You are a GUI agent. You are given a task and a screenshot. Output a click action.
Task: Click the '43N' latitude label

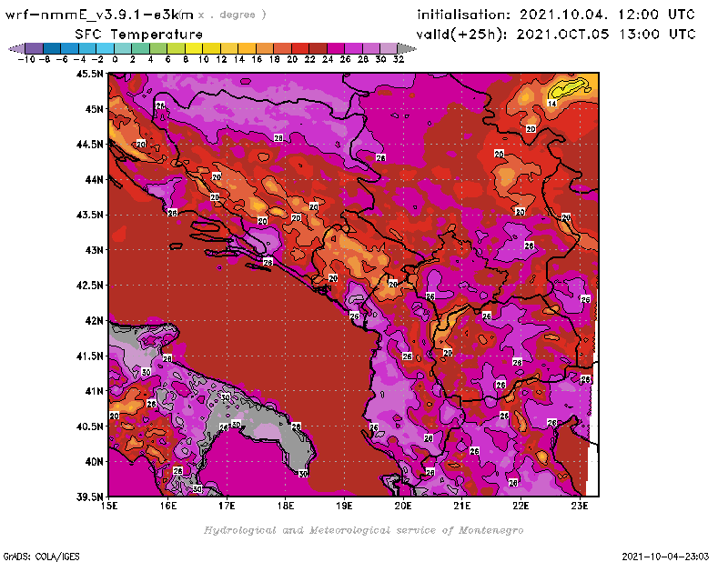[x=95, y=250]
